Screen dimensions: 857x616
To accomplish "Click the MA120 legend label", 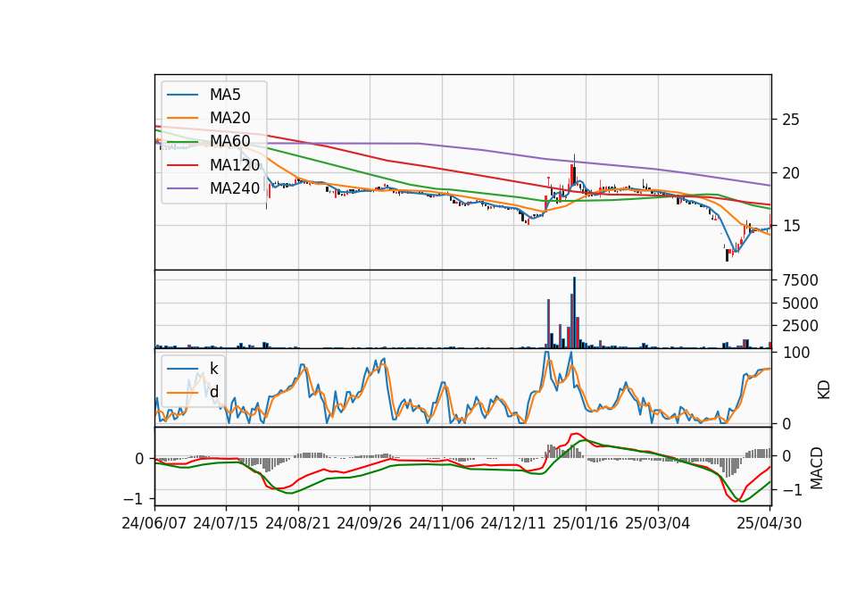I will pyautogui.click(x=235, y=164).
